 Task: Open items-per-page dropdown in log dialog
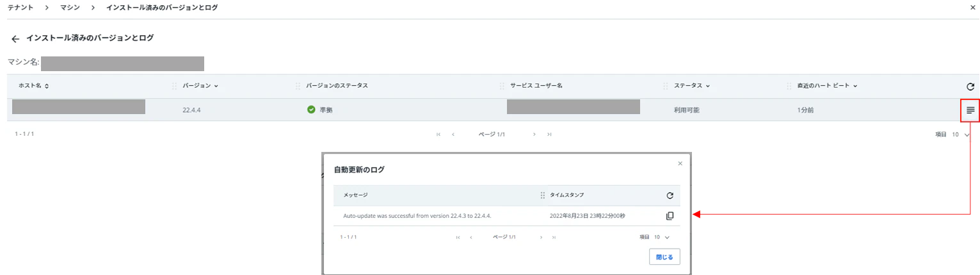[662, 237]
